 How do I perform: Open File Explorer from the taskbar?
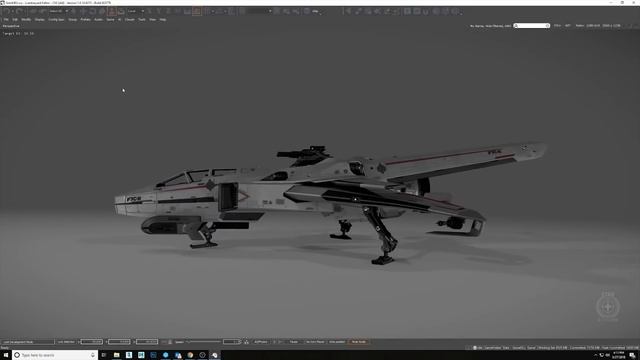(117, 355)
